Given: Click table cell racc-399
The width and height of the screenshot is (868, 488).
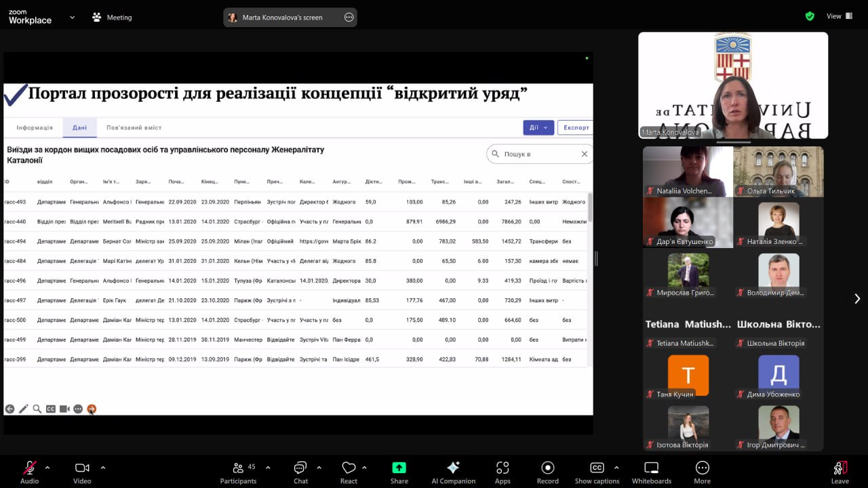Looking at the screenshot, I should (x=15, y=359).
